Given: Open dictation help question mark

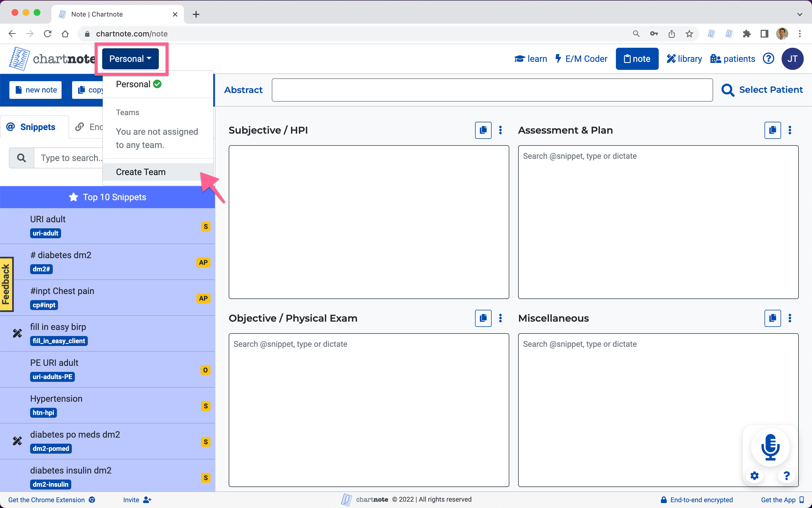Looking at the screenshot, I should 787,476.
